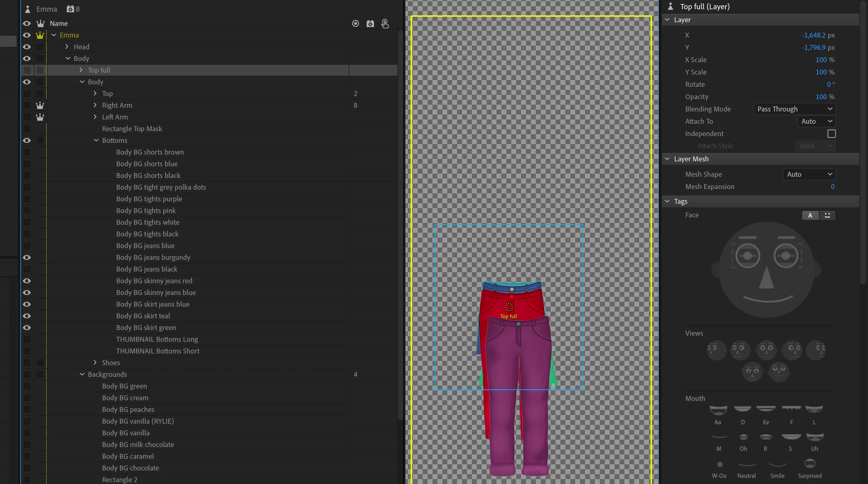Click the Oh mouth shape icon

[743, 437]
